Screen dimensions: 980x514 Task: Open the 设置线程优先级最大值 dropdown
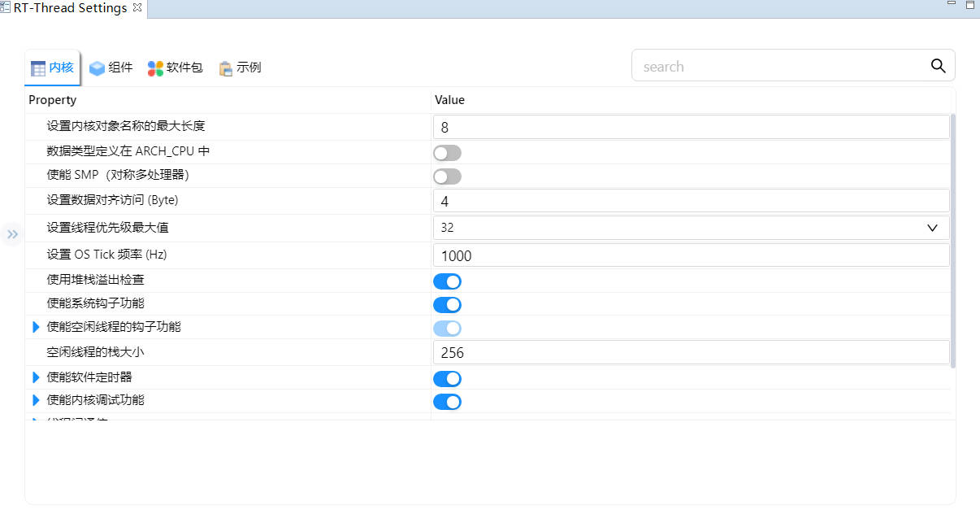(691, 228)
